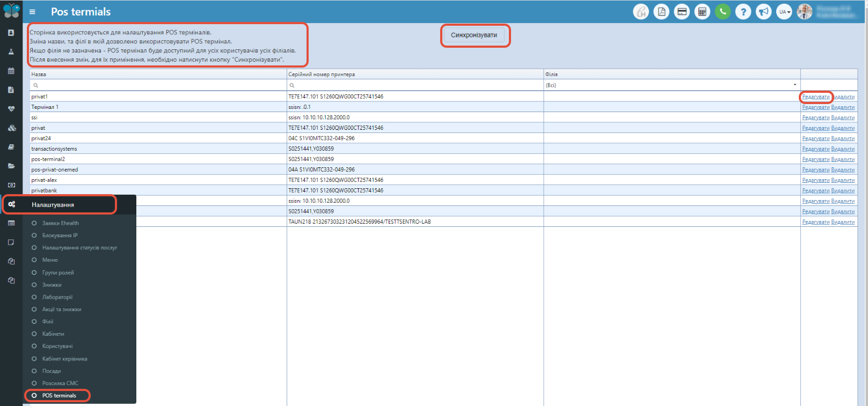Click the user profile avatar photo

pos(804,12)
